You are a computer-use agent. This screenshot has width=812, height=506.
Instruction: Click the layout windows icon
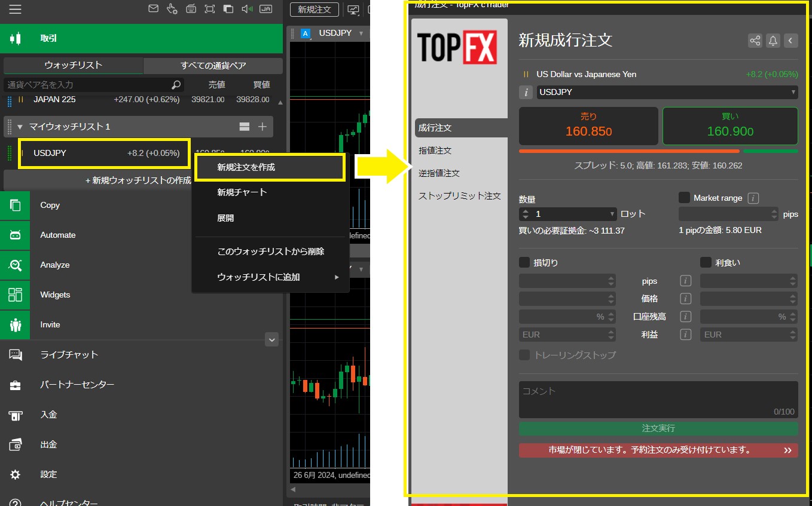pos(228,9)
